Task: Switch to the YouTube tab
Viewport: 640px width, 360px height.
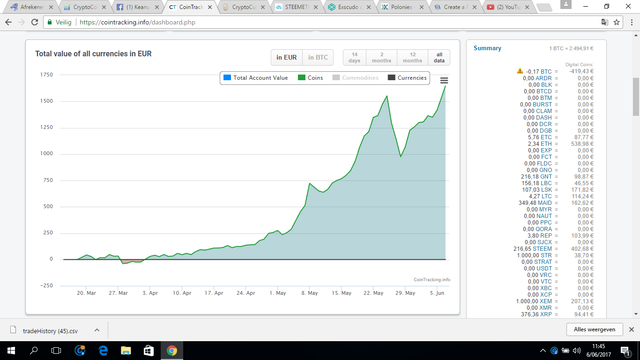Action: [508, 7]
